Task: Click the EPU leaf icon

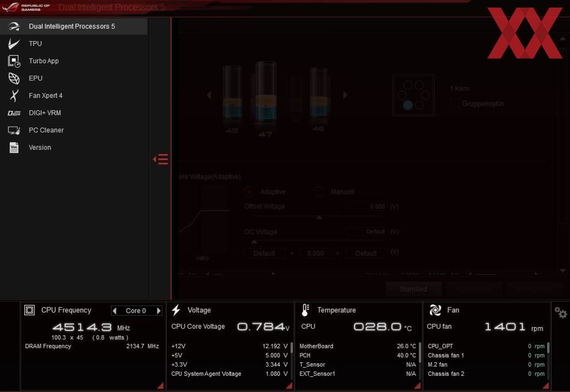Action: pos(14,78)
